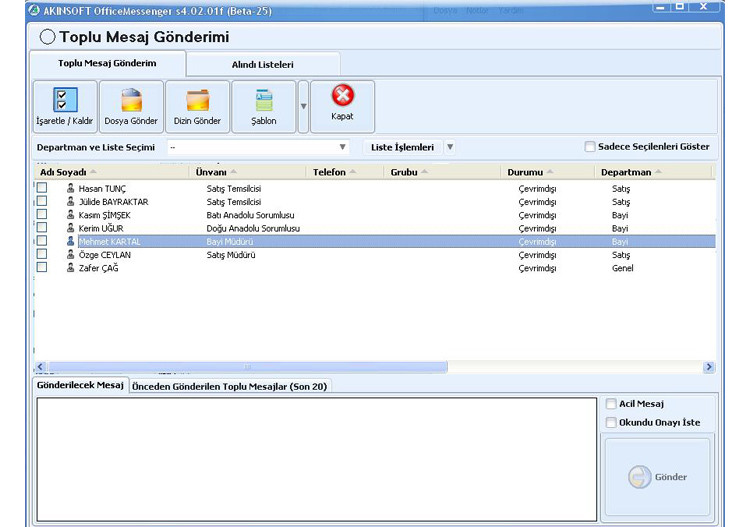Click the person icon beside Jülide BAYRAKTAR
This screenshot has height=527, width=750.
click(x=70, y=201)
